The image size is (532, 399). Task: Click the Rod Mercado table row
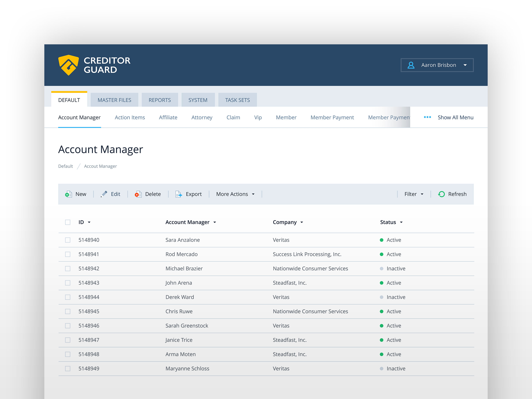point(181,254)
